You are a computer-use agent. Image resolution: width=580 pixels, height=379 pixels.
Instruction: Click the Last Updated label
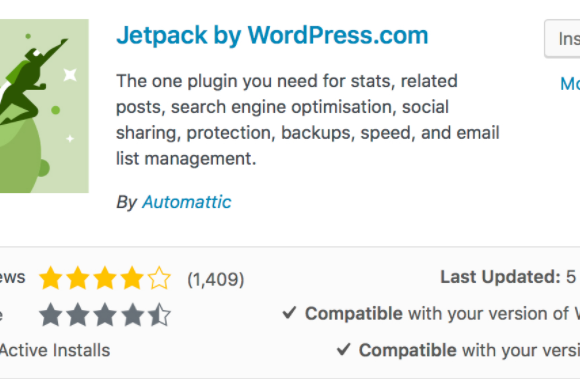pos(500,277)
